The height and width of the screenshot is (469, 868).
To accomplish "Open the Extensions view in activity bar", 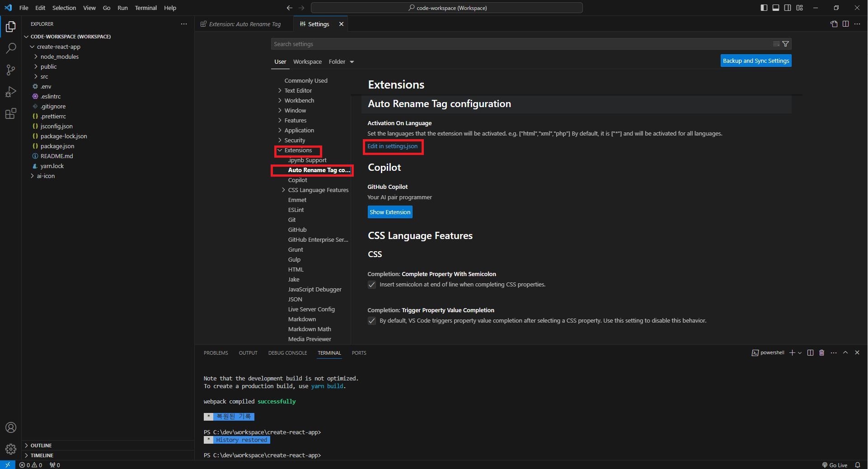I will click(x=11, y=113).
